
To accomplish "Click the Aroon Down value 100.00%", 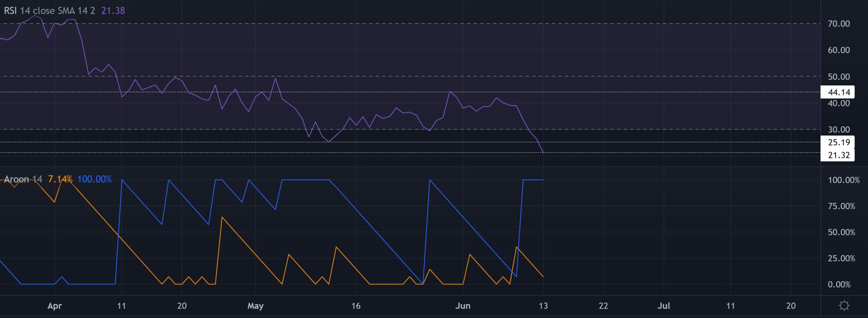I will 94,179.
